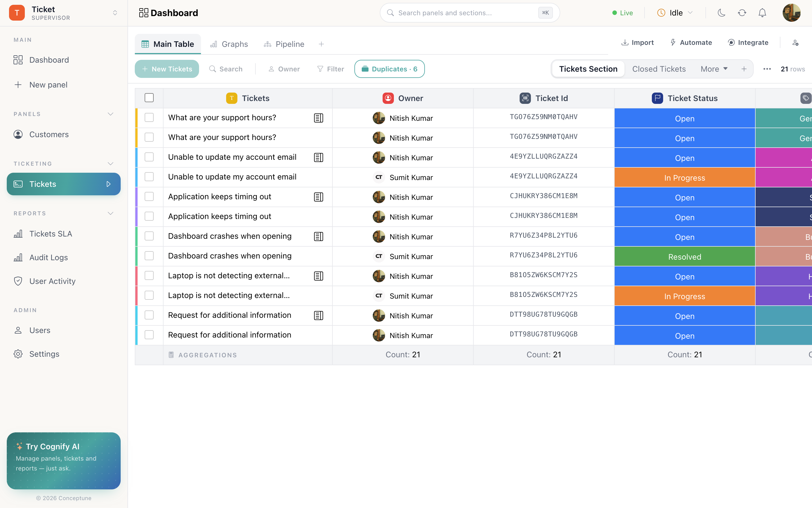Click the Ticket Status column flag icon
The height and width of the screenshot is (508, 812).
click(x=657, y=98)
